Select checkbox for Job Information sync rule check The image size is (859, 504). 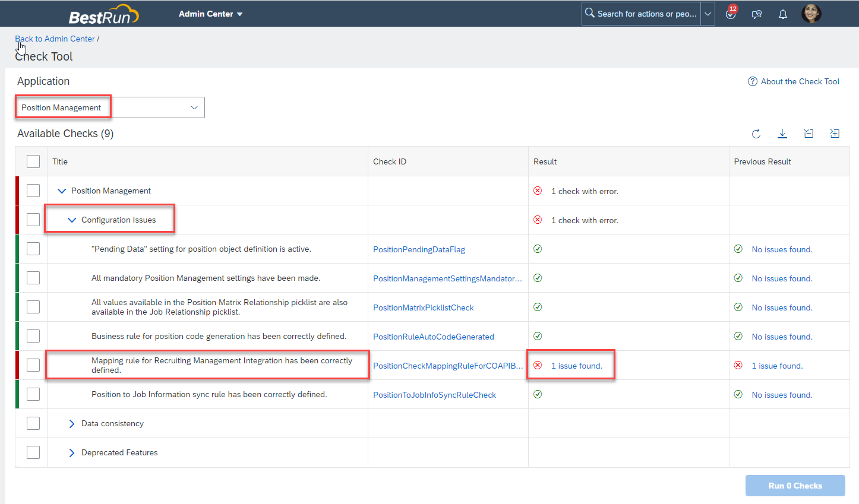pyautogui.click(x=33, y=394)
